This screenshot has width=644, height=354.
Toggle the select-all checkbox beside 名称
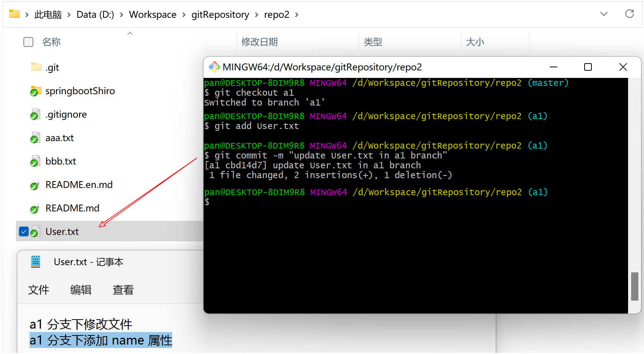coord(28,42)
